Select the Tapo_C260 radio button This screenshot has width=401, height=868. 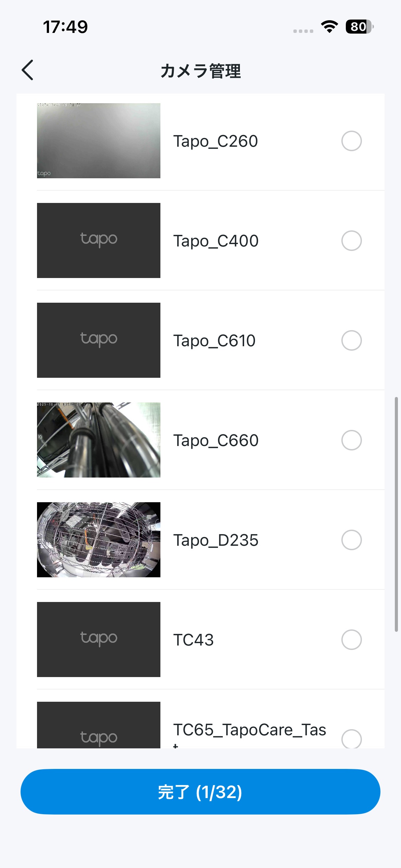[351, 141]
